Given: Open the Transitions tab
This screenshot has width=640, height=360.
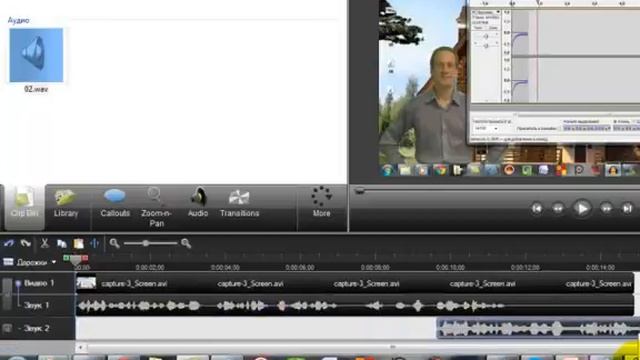Looking at the screenshot, I should tap(239, 203).
